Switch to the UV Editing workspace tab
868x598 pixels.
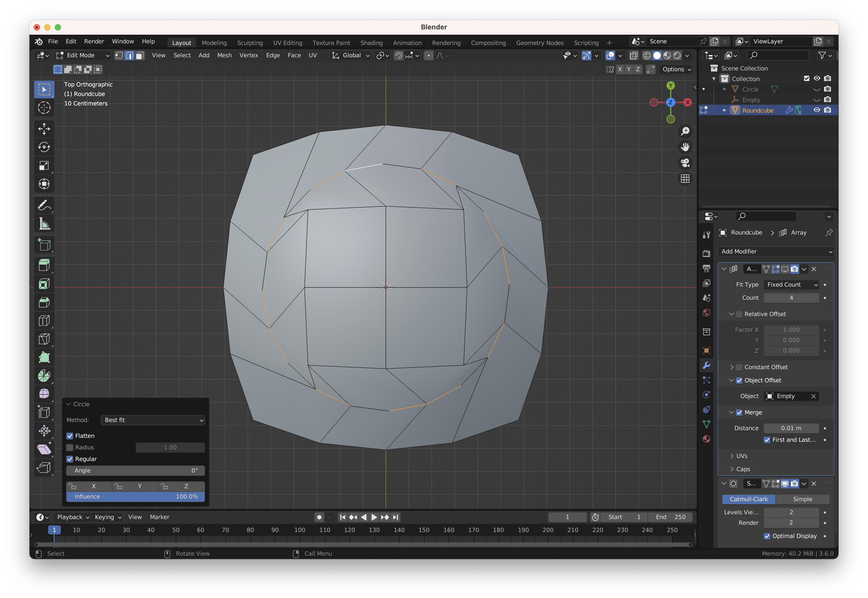coord(287,43)
